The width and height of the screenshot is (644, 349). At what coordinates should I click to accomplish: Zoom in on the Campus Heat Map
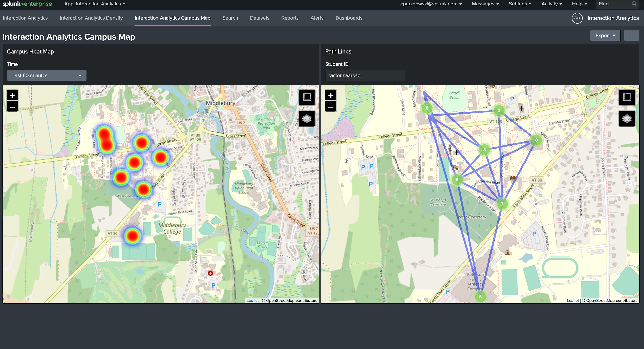(12, 95)
